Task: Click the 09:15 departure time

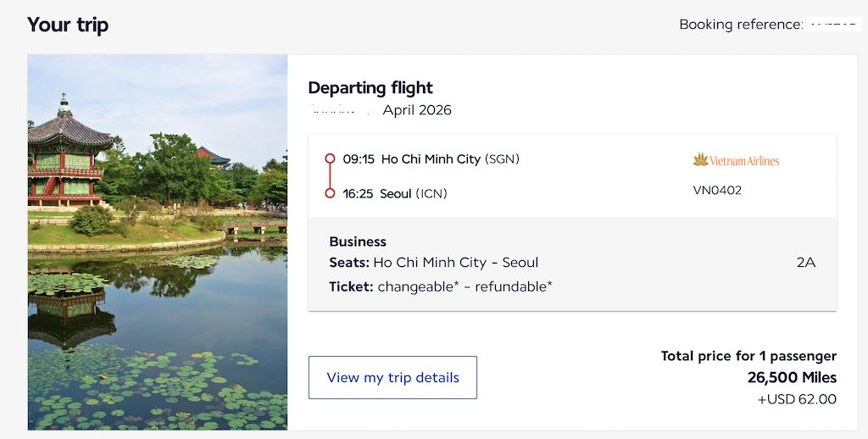Action: click(359, 158)
